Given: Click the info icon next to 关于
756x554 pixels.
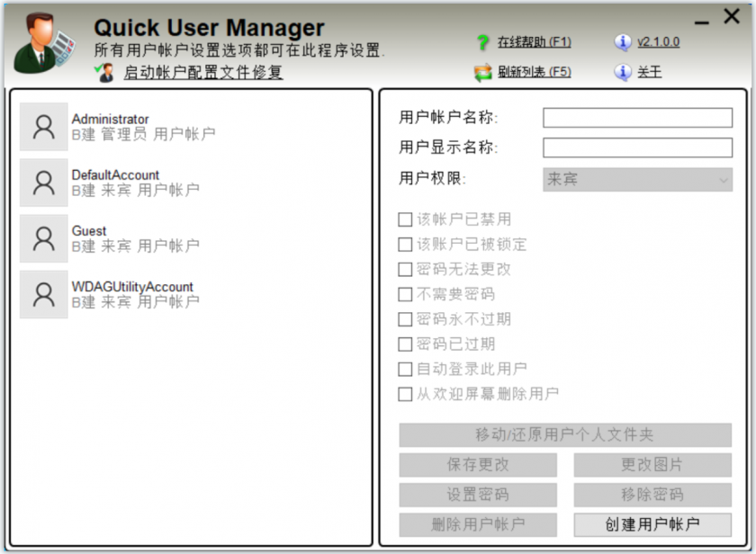Looking at the screenshot, I should pyautogui.click(x=625, y=70).
